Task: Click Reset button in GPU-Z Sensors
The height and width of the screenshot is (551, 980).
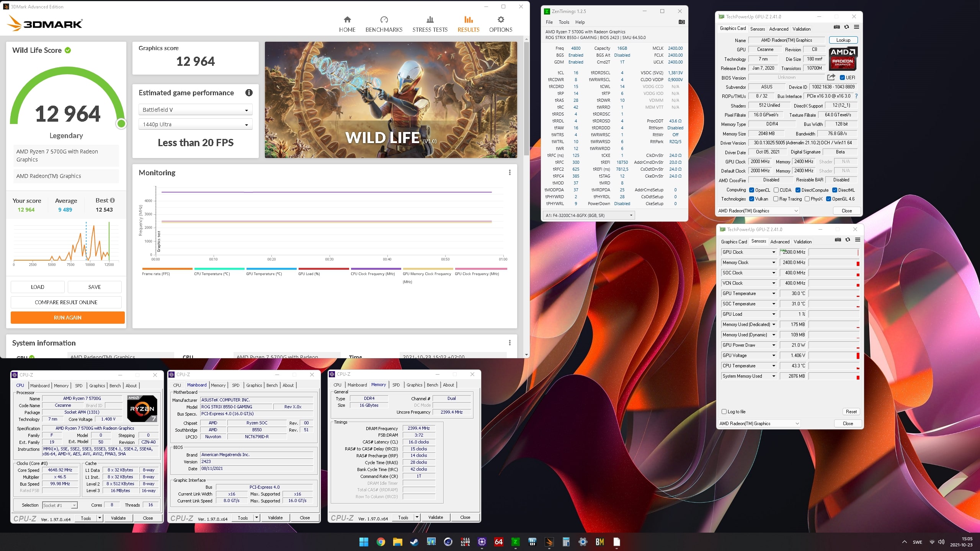Action: (x=851, y=412)
